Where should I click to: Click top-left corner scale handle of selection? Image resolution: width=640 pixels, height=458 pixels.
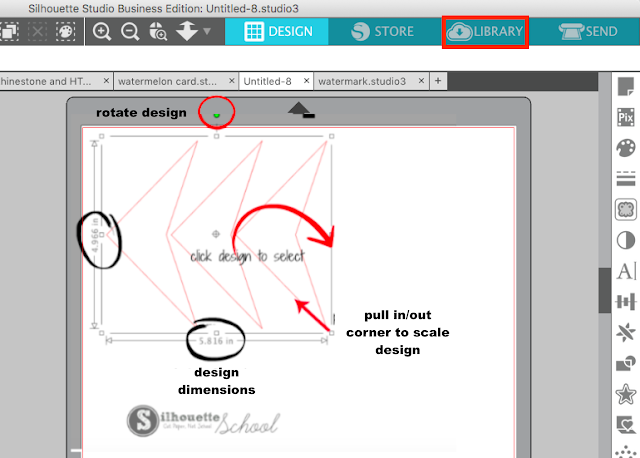pos(102,136)
